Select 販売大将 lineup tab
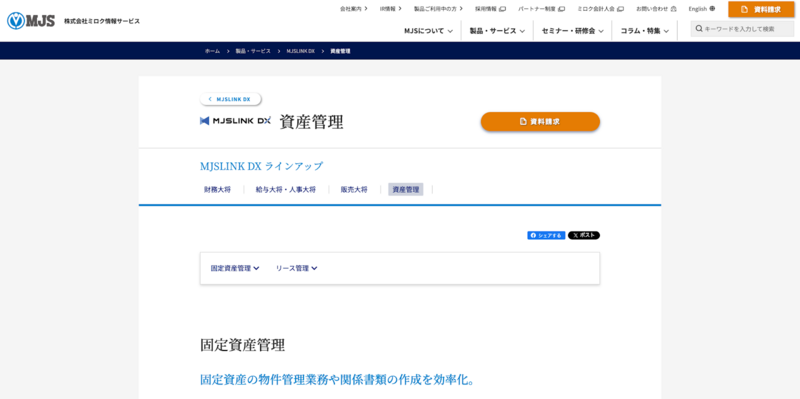The image size is (800, 399). pos(354,189)
